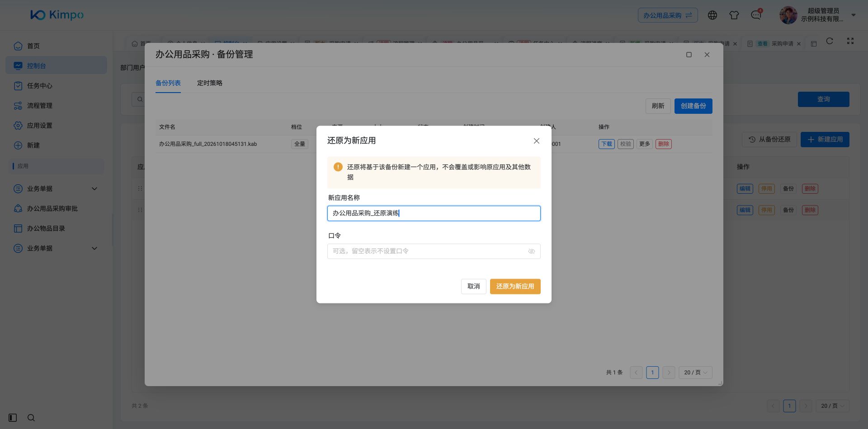The width and height of the screenshot is (868, 429).
Task: Open the theme shirt icon
Action: pyautogui.click(x=734, y=15)
